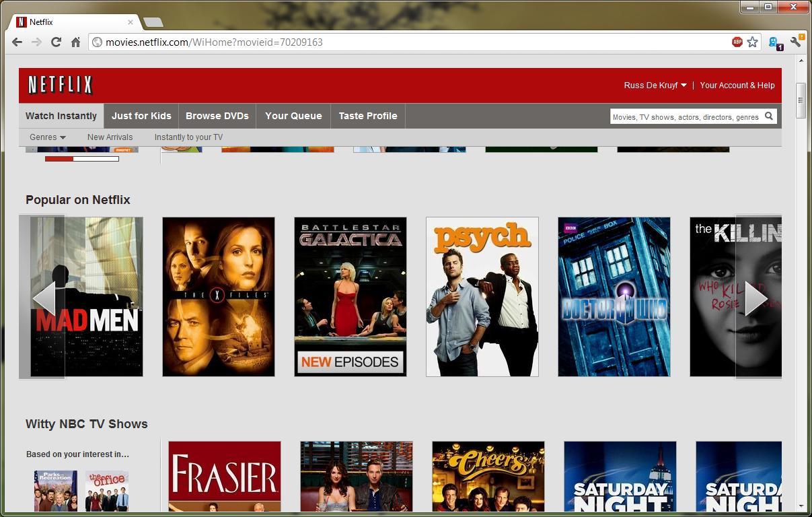Expand the Russ De Kruyf account menu
812x517 pixels.
[x=653, y=85]
